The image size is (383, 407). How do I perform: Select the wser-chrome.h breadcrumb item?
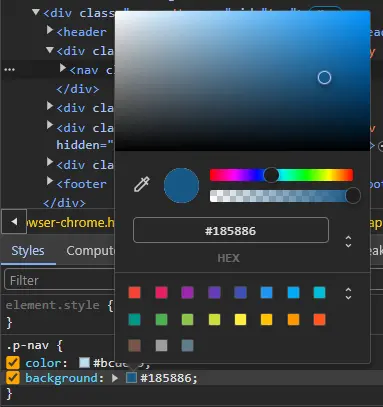pyautogui.click(x=71, y=222)
